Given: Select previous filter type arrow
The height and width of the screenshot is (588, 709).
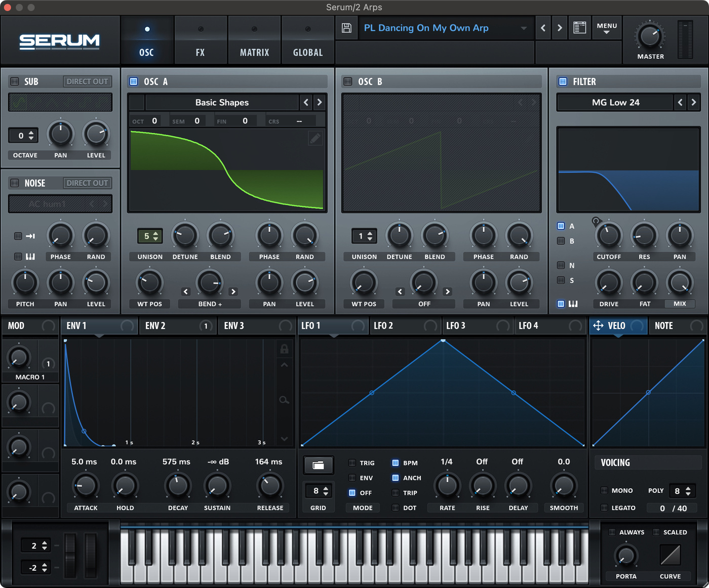Looking at the screenshot, I should tap(680, 102).
